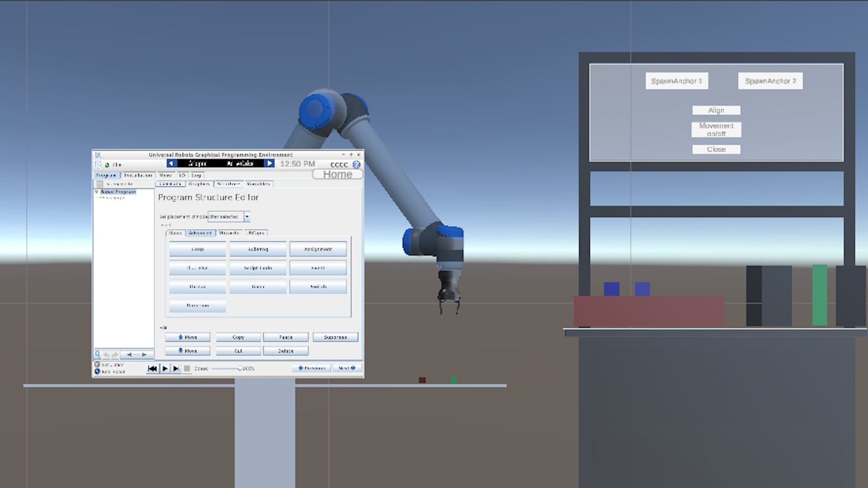
Task: Click left arrow on the black header bar
Action: coord(171,163)
